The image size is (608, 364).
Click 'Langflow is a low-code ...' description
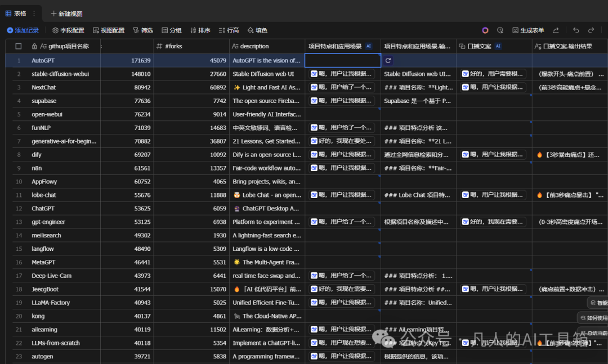pos(267,249)
